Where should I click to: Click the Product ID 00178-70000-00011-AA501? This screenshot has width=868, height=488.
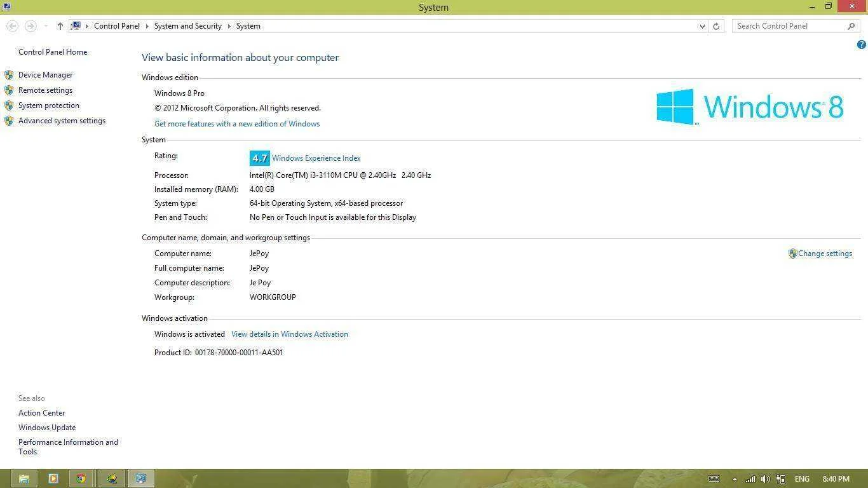point(219,353)
